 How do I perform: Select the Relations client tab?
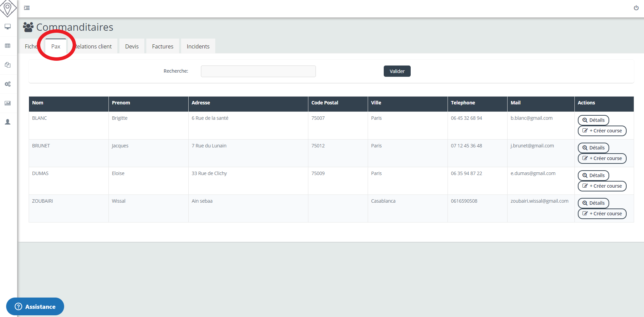[93, 46]
